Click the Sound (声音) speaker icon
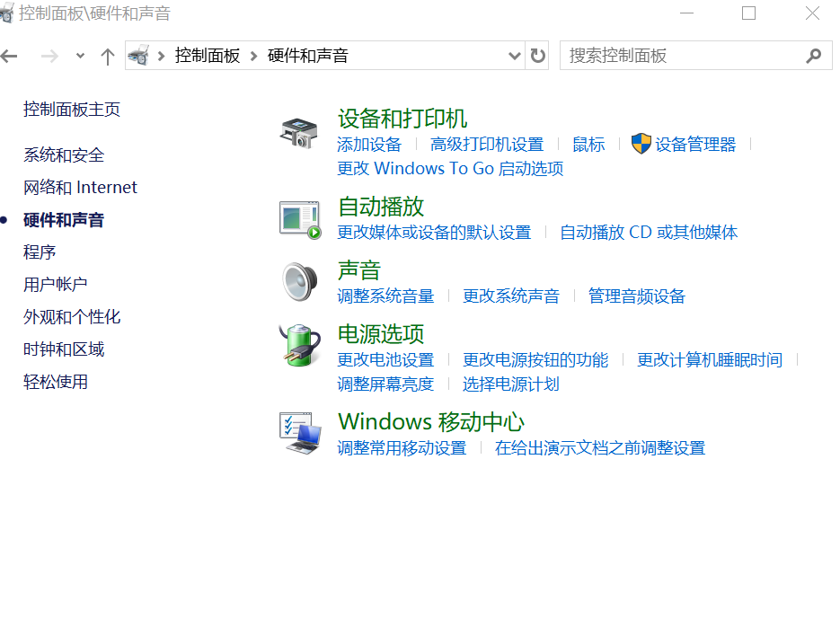The height and width of the screenshot is (627, 840). [x=300, y=282]
